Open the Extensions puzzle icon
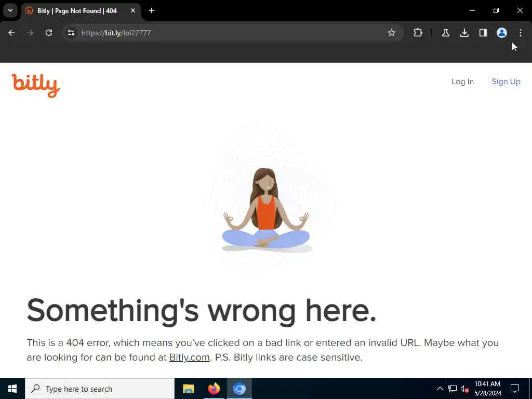This screenshot has width=532, height=399. click(x=418, y=33)
